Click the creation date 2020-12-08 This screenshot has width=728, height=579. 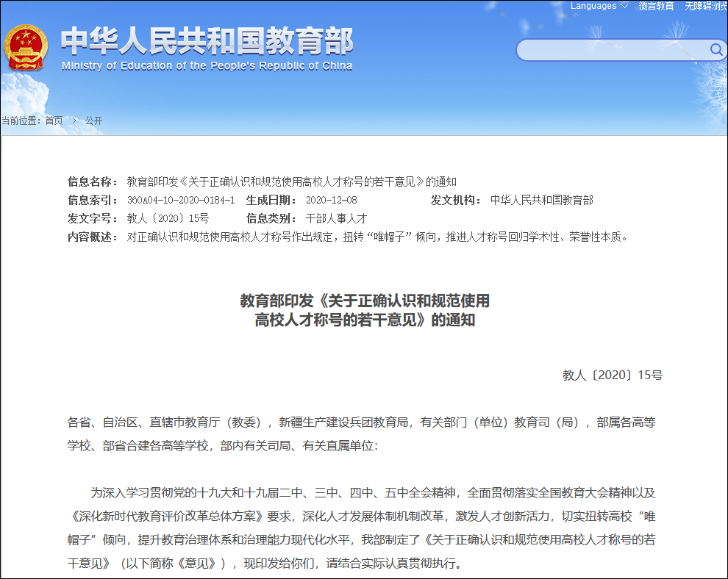332,200
